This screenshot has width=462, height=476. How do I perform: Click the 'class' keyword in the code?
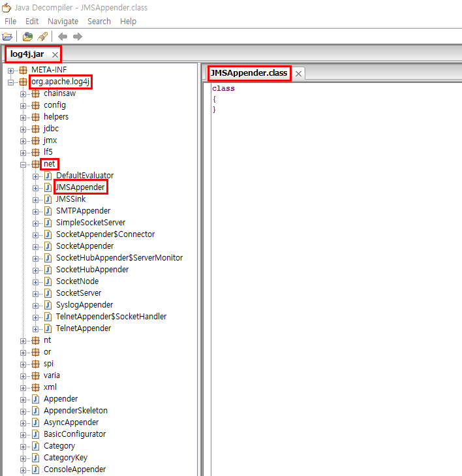pos(223,89)
